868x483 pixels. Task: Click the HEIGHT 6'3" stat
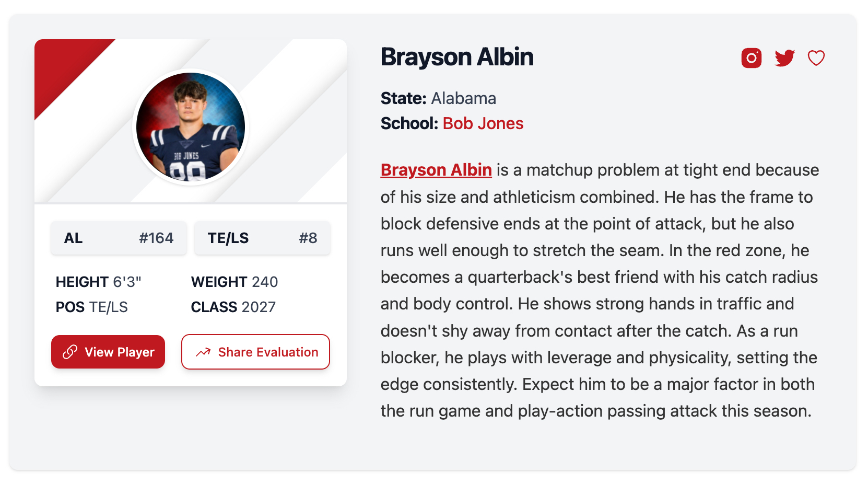click(x=99, y=282)
